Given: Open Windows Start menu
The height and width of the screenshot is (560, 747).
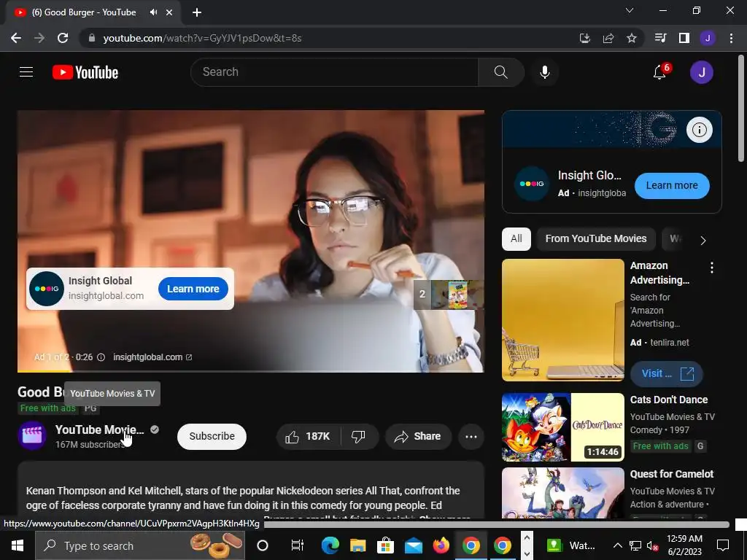Looking at the screenshot, I should pos(18,545).
